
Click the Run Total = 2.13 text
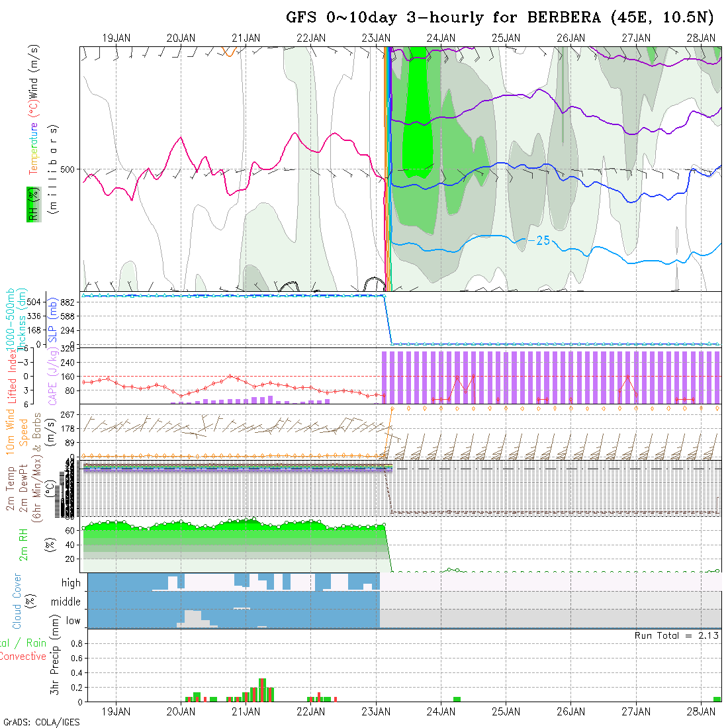pyautogui.click(x=676, y=635)
